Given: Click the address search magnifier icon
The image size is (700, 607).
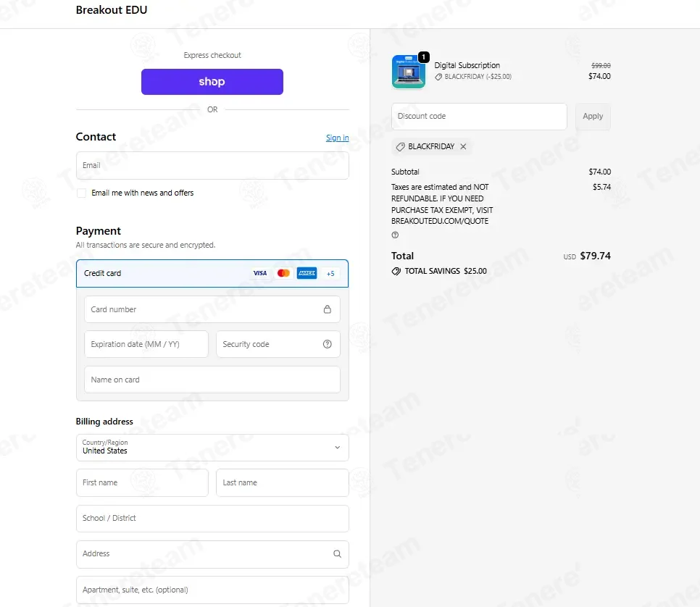Looking at the screenshot, I should (x=337, y=553).
